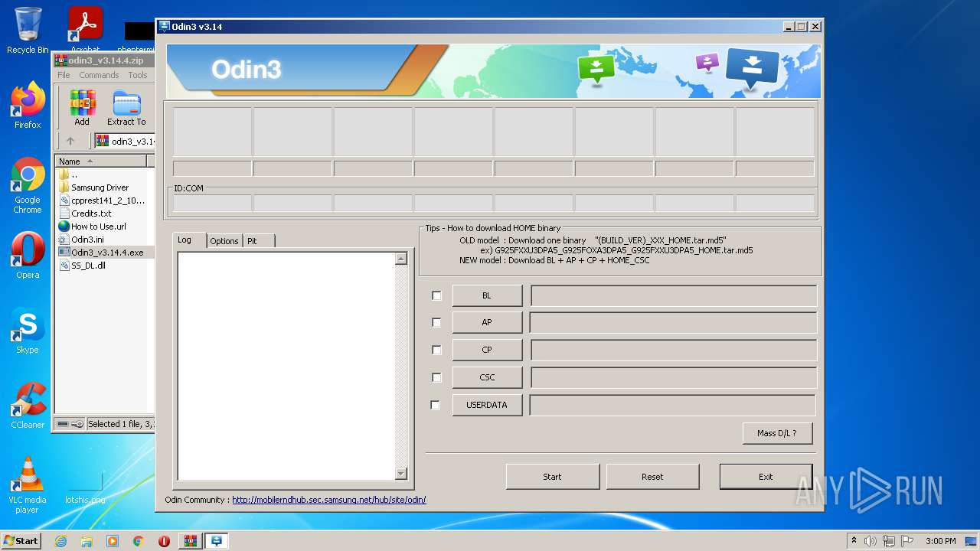Tick the CP checkbox in Odin3
Screen dimensions: 980x551
pos(436,350)
